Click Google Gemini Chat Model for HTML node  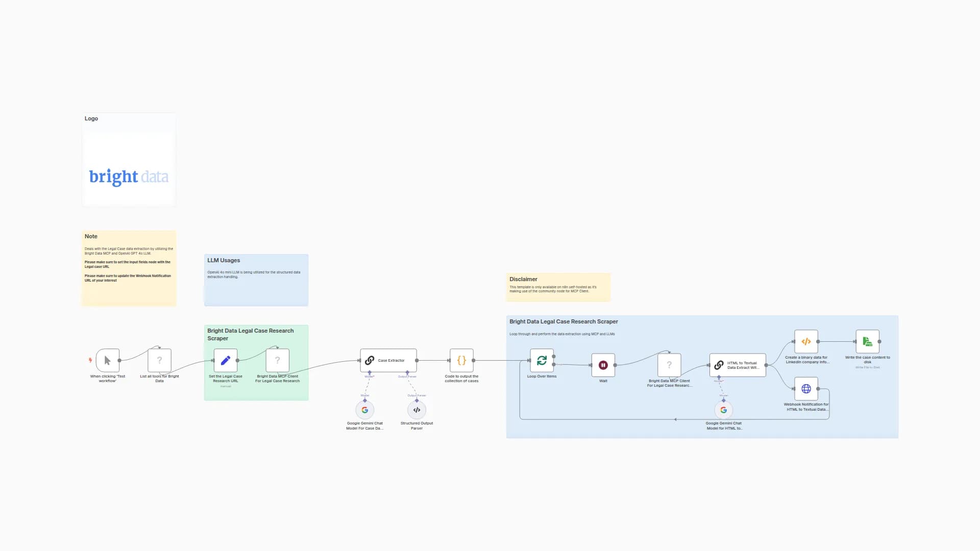click(723, 410)
